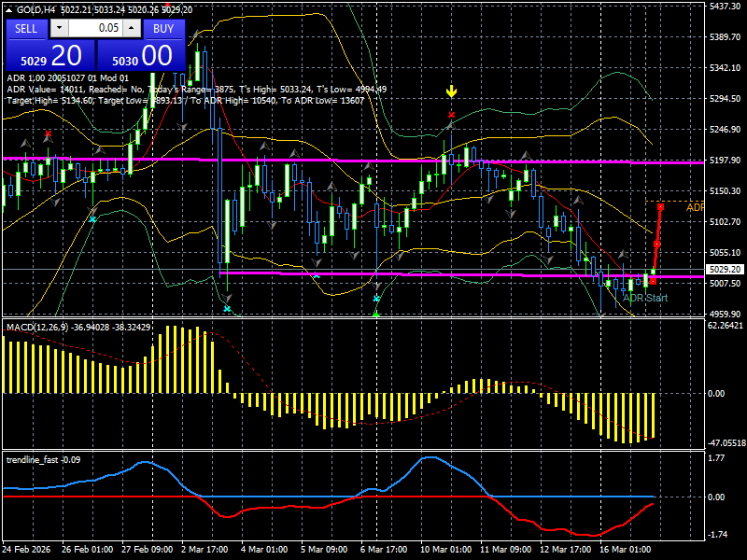The height and width of the screenshot is (560, 747).
Task: Click the ADR Start label
Action: (645, 298)
